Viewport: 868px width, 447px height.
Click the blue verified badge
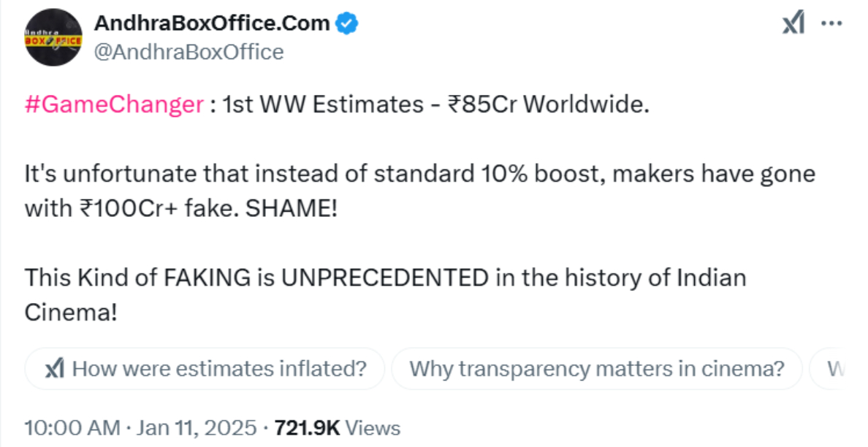347,24
